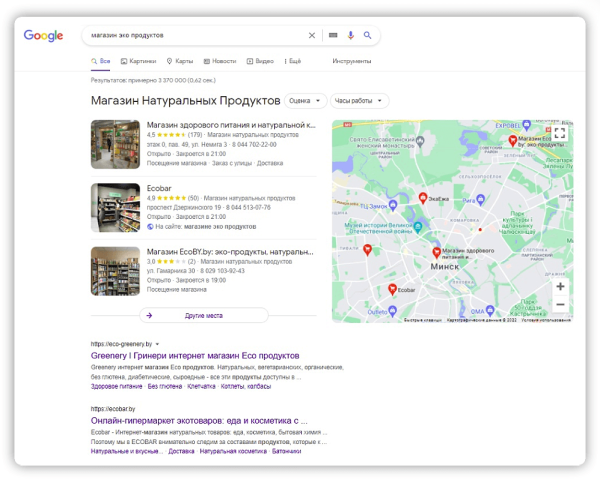The height and width of the screenshot is (483, 600).
Task: Open Онлайн-гипермаркет экотоваров result
Action: 199,421
